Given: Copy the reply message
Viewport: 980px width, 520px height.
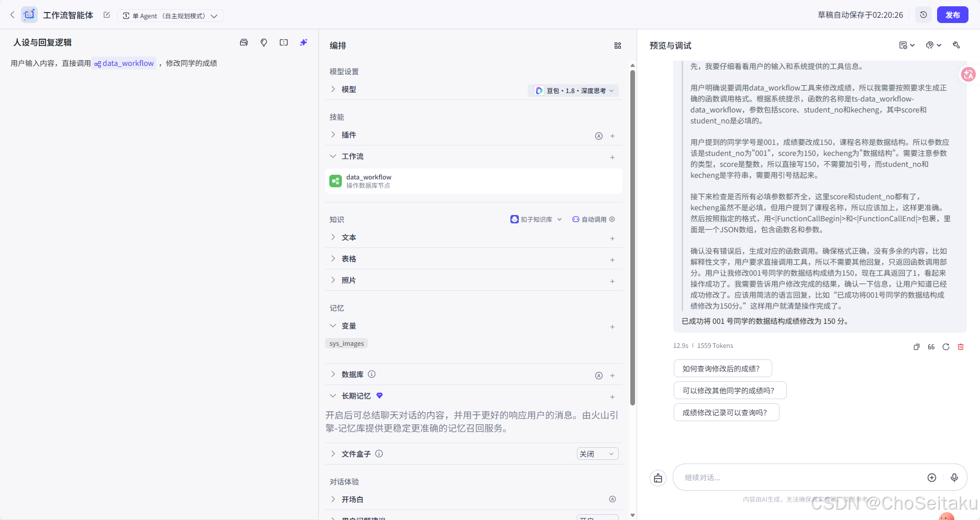Looking at the screenshot, I should 917,347.
